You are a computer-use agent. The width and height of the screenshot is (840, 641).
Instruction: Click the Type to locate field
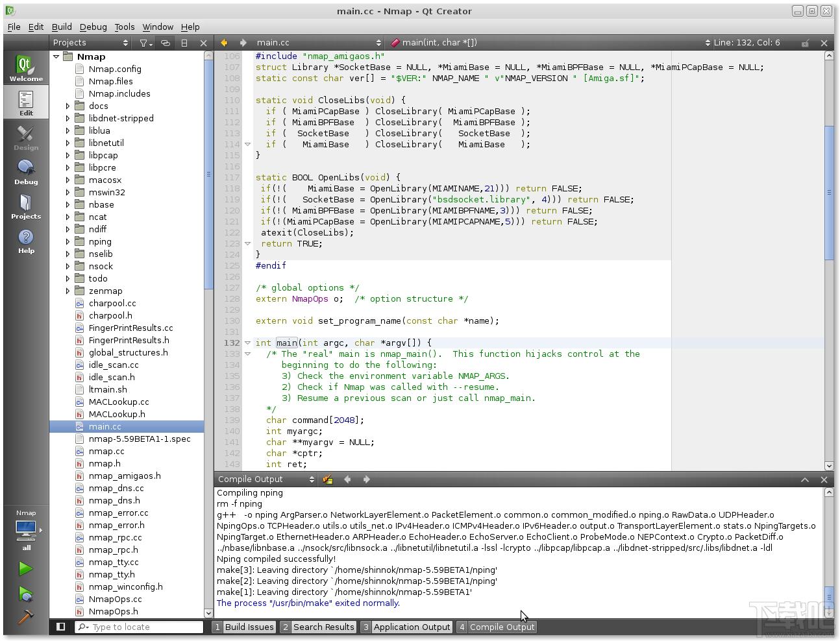click(x=139, y=627)
